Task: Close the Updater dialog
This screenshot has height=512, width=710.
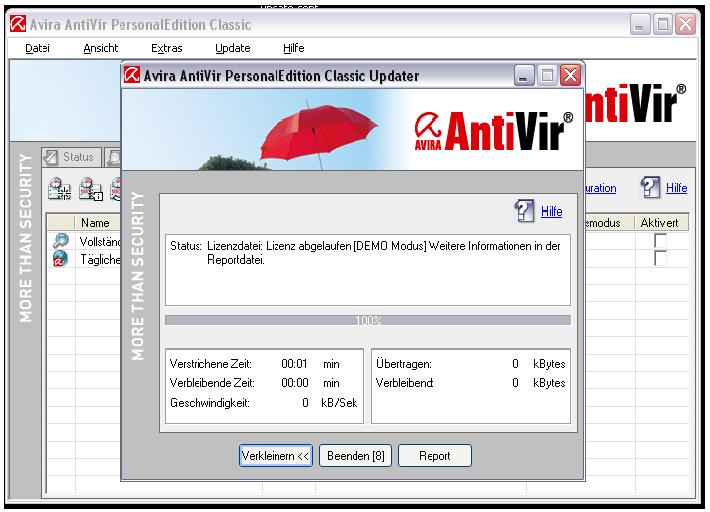Action: (x=571, y=75)
